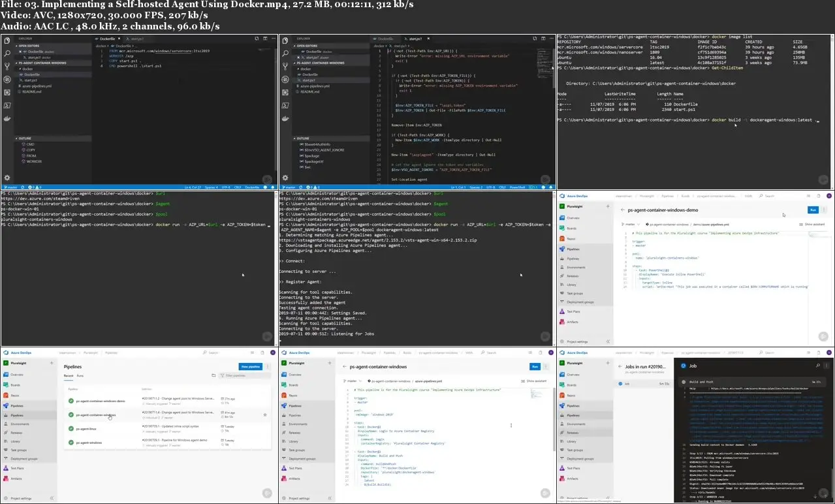
Task: Click editor scrollbar in Dockerfile VS Code frame
Action: pyautogui.click(x=276, y=111)
